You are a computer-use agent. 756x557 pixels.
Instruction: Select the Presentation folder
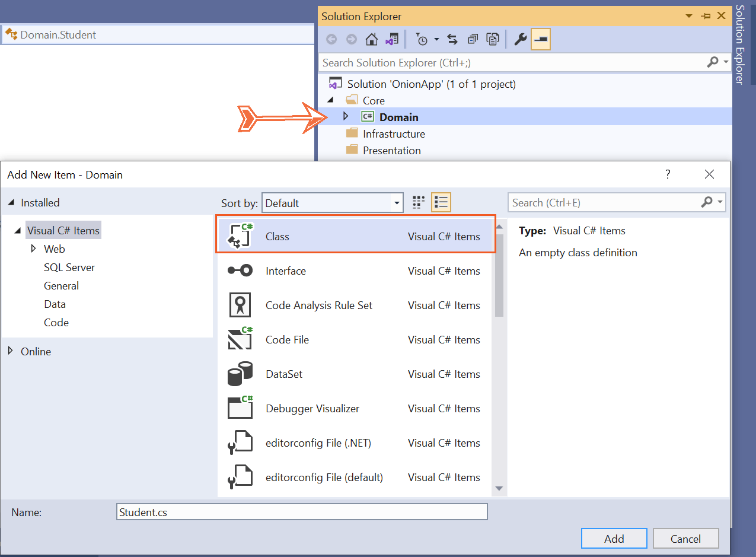pyautogui.click(x=392, y=151)
